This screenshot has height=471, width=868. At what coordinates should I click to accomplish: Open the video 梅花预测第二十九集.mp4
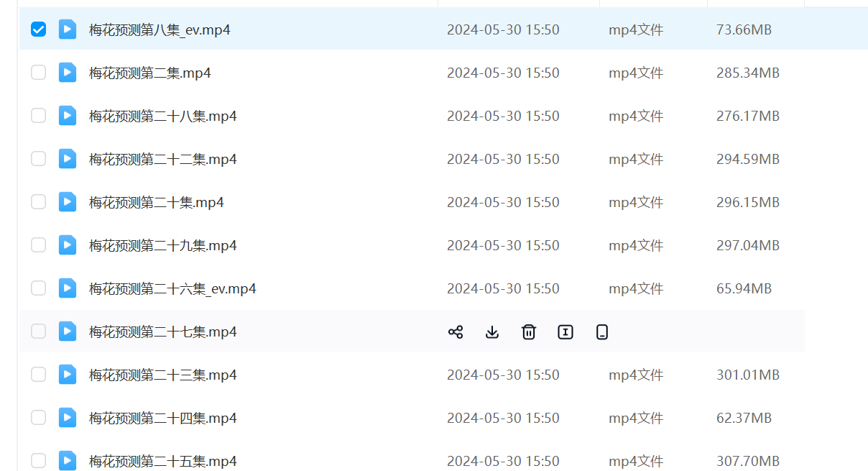(x=162, y=245)
